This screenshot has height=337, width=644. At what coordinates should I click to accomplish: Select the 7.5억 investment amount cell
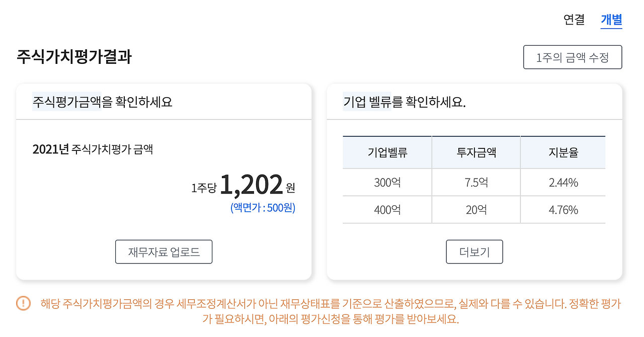[x=475, y=182]
